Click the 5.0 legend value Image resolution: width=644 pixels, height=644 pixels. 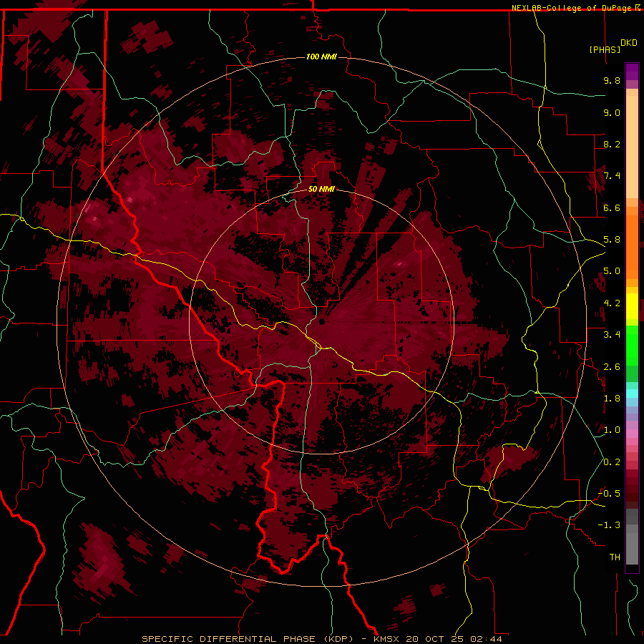[612, 271]
